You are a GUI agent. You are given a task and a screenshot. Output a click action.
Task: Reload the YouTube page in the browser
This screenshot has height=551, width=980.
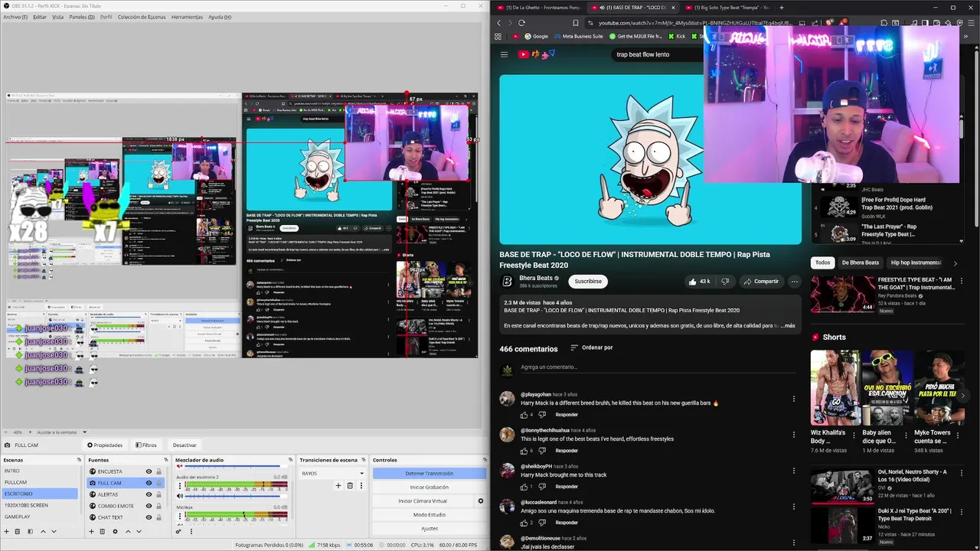point(521,23)
